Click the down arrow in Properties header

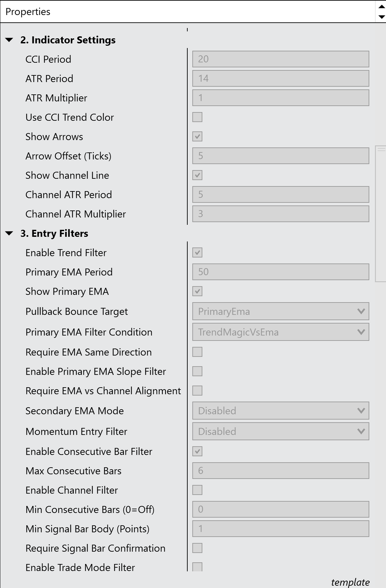click(381, 17)
